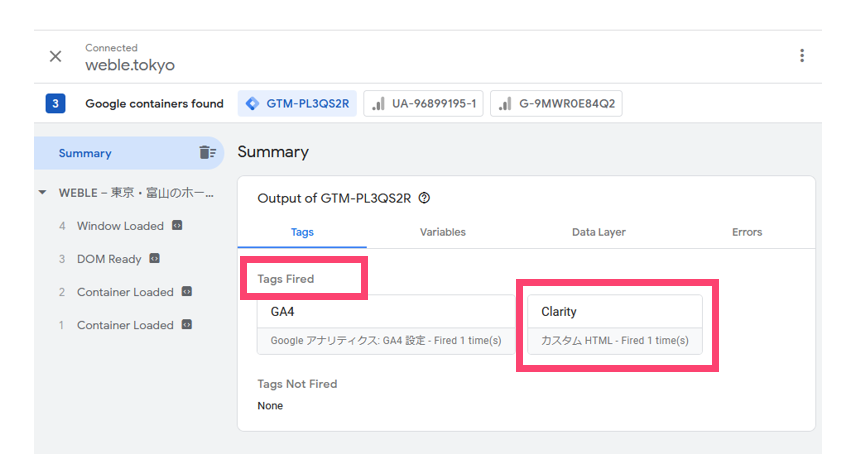Viewport: 856px width, 472px height.
Task: Select the UA-96899195-1 container chip
Action: (423, 104)
